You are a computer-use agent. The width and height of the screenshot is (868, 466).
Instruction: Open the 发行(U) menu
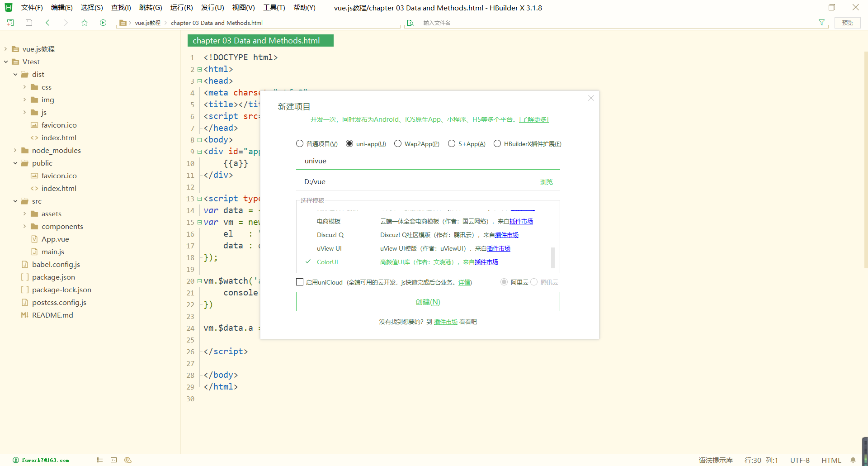[x=212, y=8]
